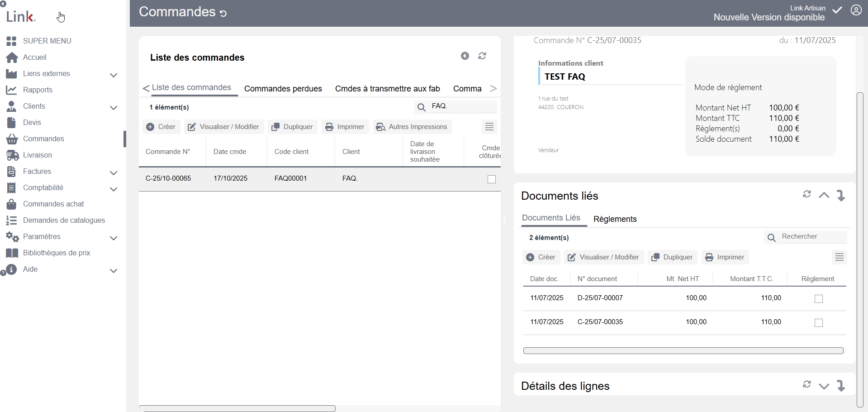Click Autres Impressions button
The height and width of the screenshot is (412, 868).
(413, 127)
